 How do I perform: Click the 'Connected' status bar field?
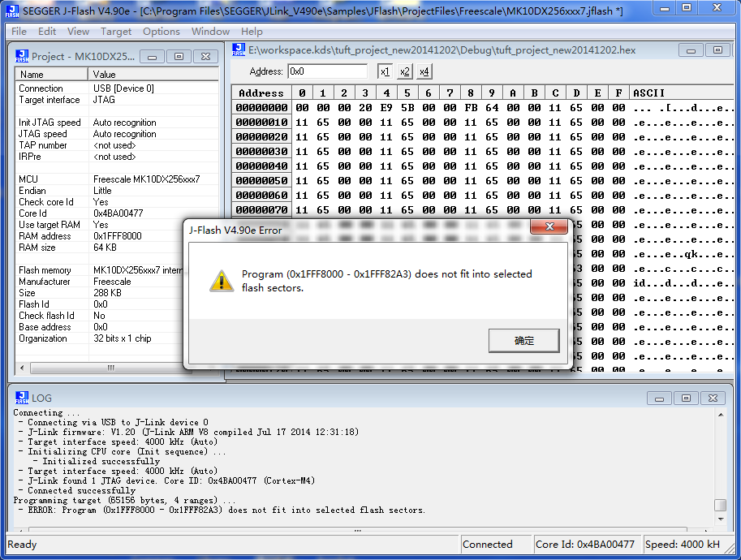coord(495,545)
